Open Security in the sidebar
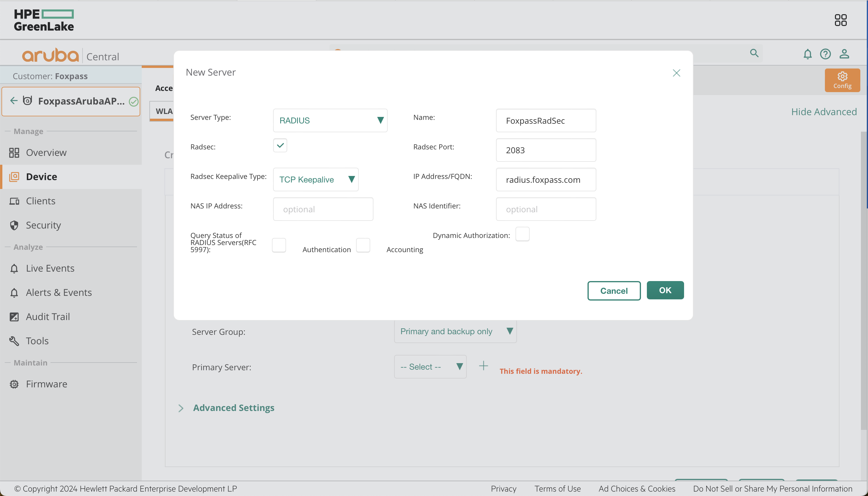Viewport: 868px width, 496px height. click(x=71, y=225)
